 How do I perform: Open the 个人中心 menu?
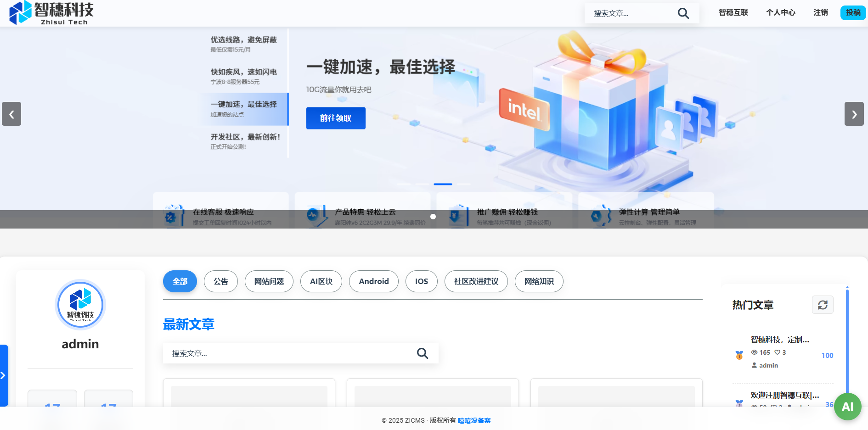click(x=780, y=12)
